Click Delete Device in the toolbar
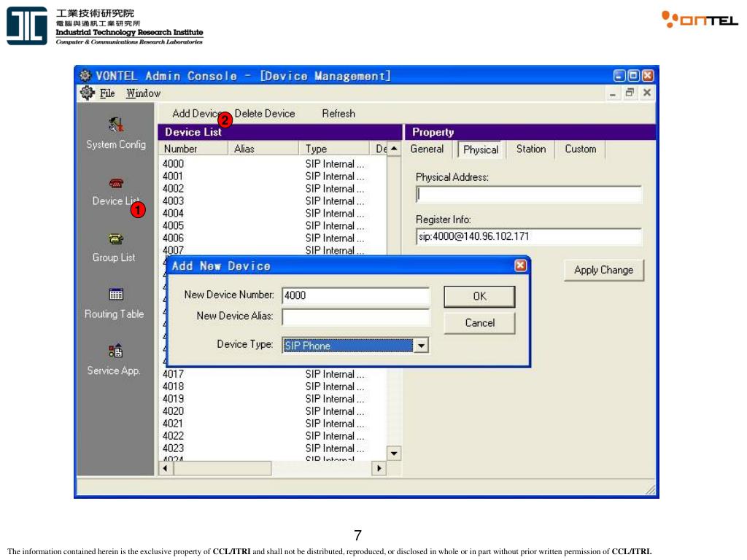The image size is (747, 560). coord(264,113)
